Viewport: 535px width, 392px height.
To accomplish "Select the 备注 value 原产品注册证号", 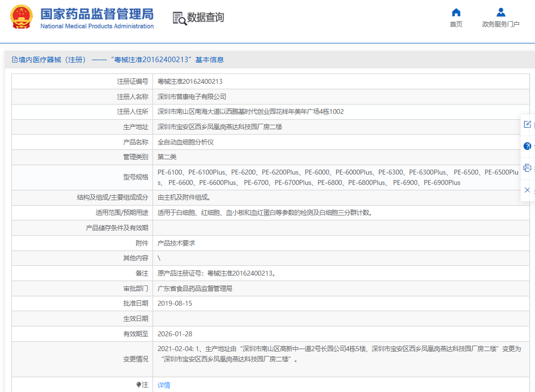I will click(217, 273).
